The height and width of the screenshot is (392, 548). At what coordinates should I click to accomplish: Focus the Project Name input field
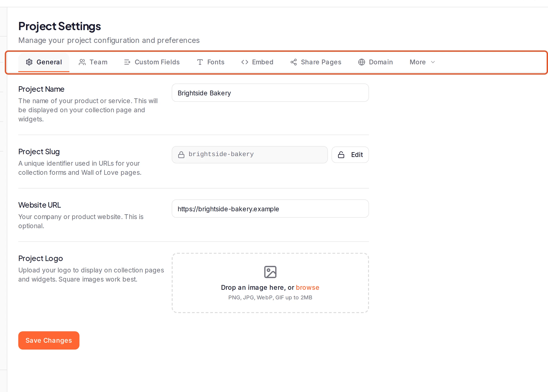click(x=270, y=93)
